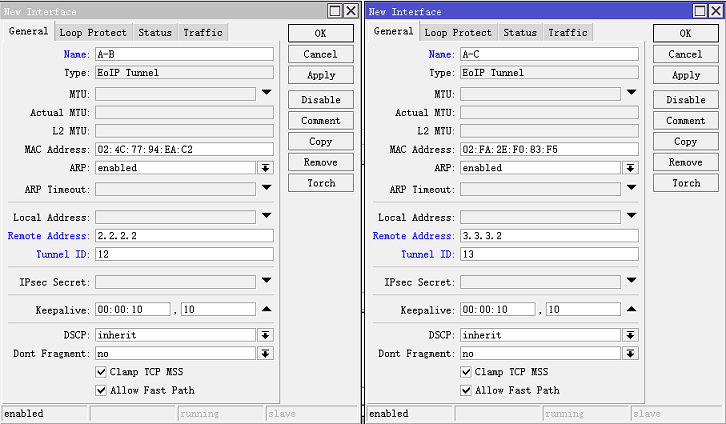The width and height of the screenshot is (726, 424).
Task: Open Traffic tab in A-C window
Action: [x=567, y=33]
